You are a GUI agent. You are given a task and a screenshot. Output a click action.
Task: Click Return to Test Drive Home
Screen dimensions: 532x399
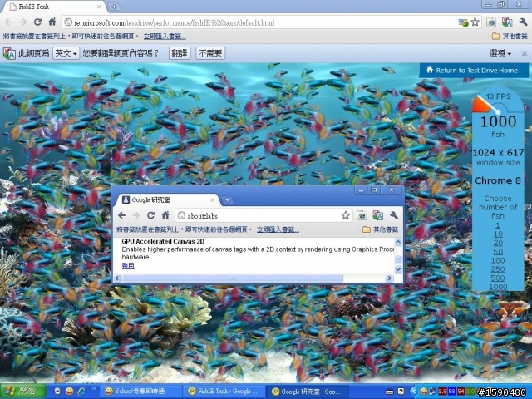coord(474,70)
